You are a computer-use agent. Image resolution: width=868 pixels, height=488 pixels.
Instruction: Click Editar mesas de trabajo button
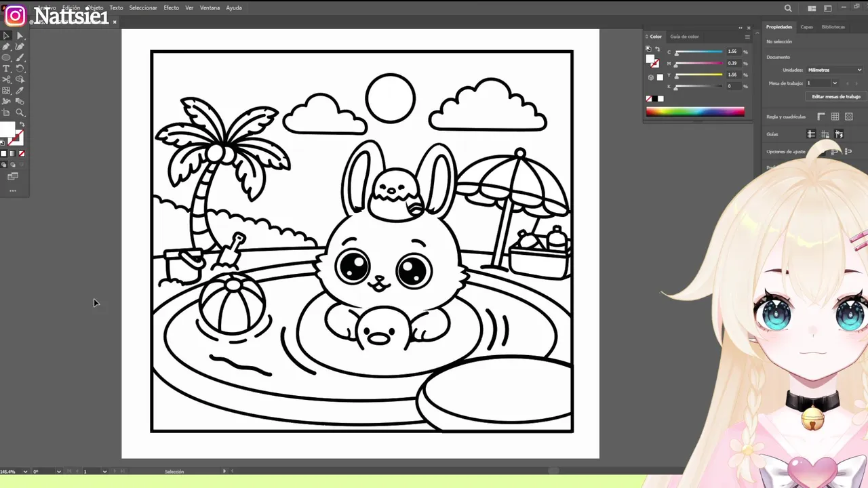(x=836, y=96)
